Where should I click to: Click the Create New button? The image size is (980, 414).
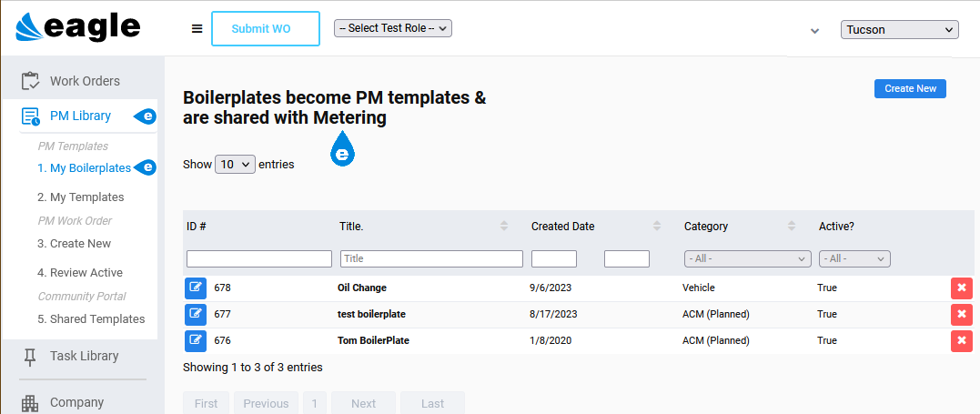pos(910,89)
